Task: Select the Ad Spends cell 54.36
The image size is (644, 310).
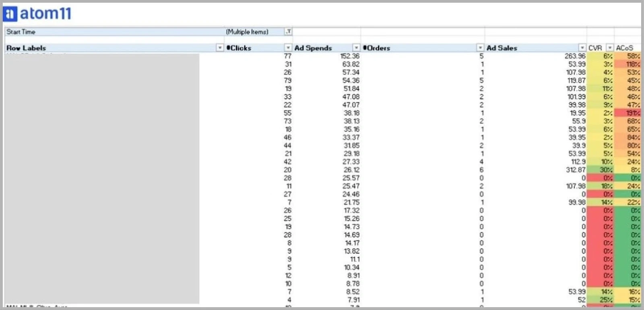Action: click(x=351, y=81)
